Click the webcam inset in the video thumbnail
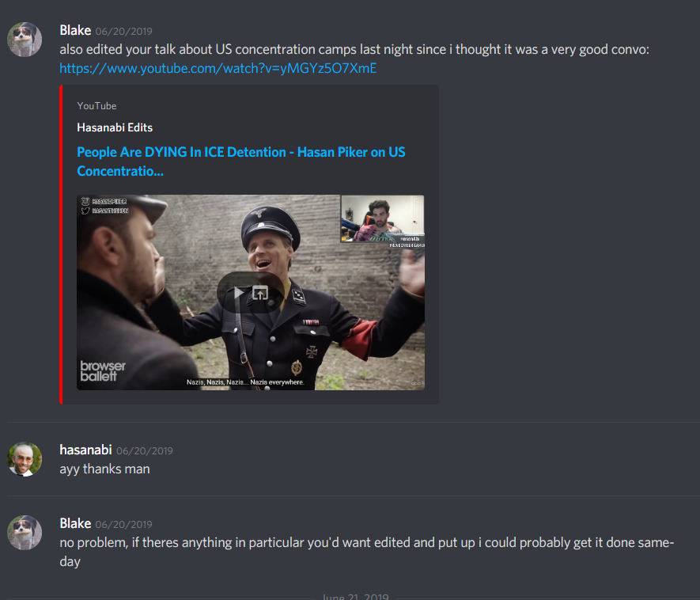This screenshot has height=600, width=700. click(x=382, y=219)
